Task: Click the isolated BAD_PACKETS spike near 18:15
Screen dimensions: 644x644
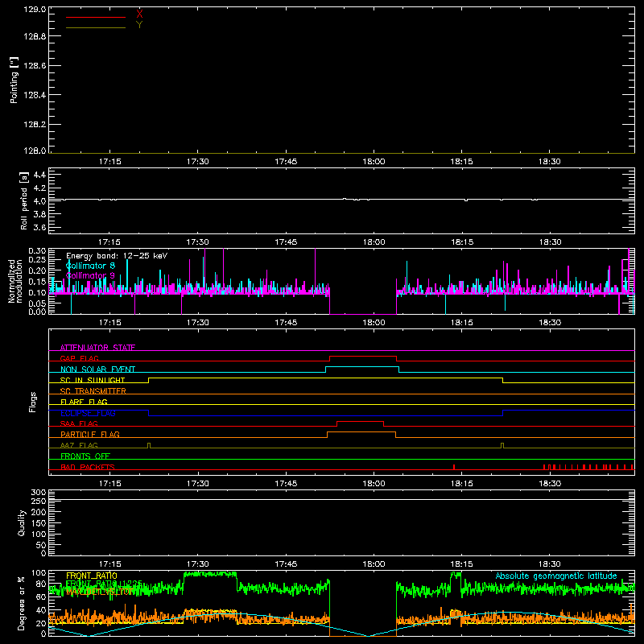Action: 454,467
